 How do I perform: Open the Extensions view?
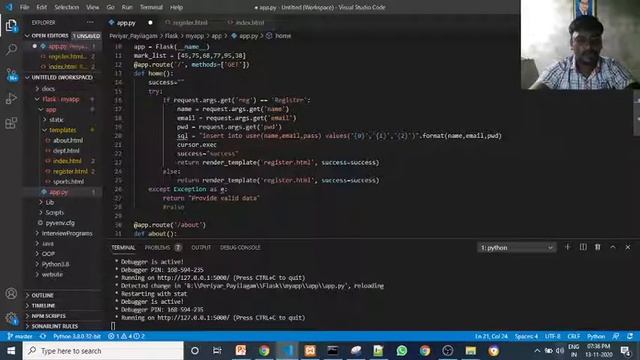(11, 123)
